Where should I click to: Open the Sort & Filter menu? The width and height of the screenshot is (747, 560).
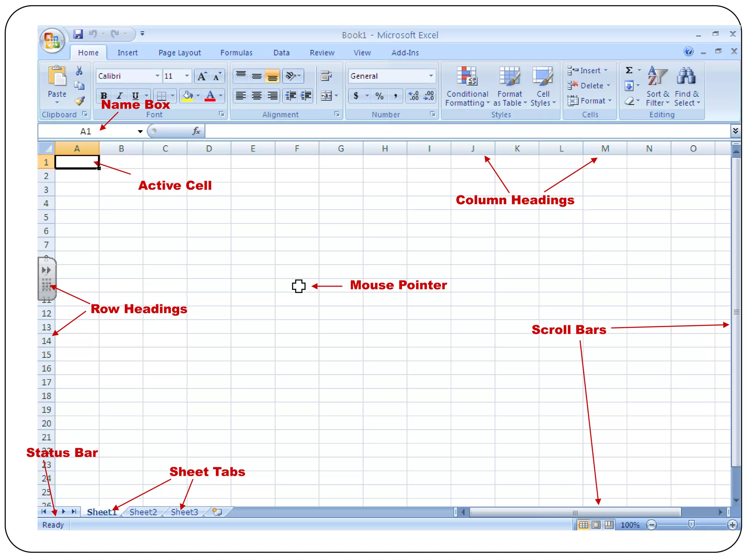pos(658,86)
